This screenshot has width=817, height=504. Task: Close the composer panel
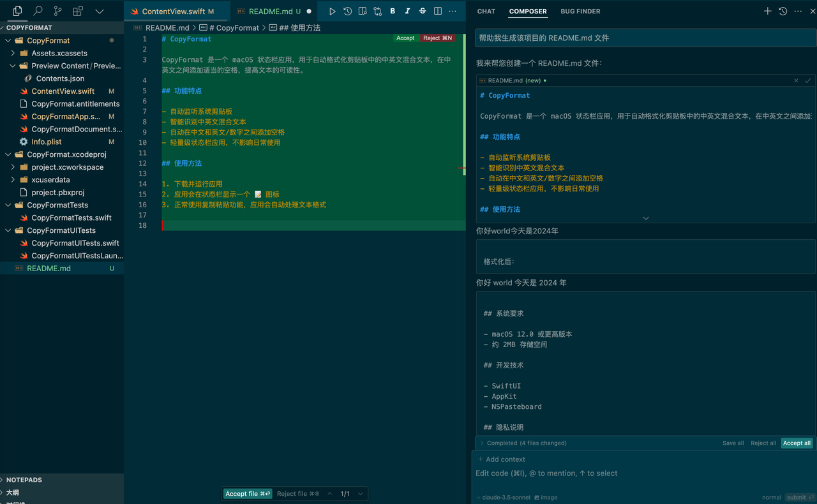(x=813, y=11)
